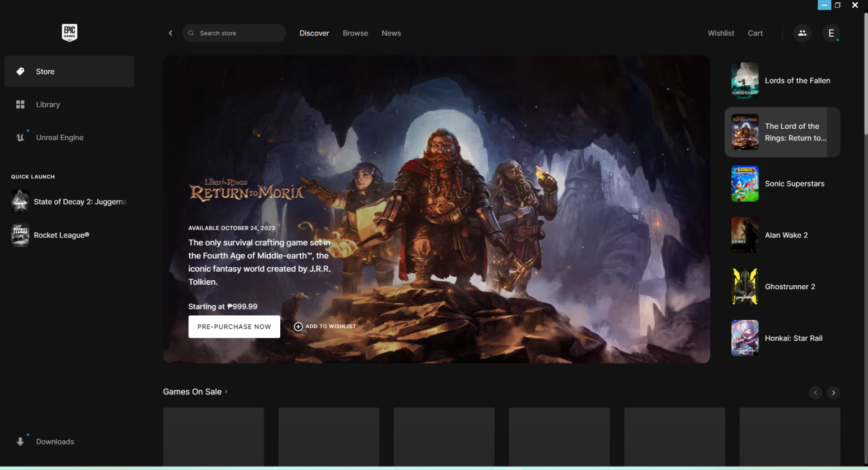Open the Friends list icon
The height and width of the screenshot is (470, 868).
point(802,33)
